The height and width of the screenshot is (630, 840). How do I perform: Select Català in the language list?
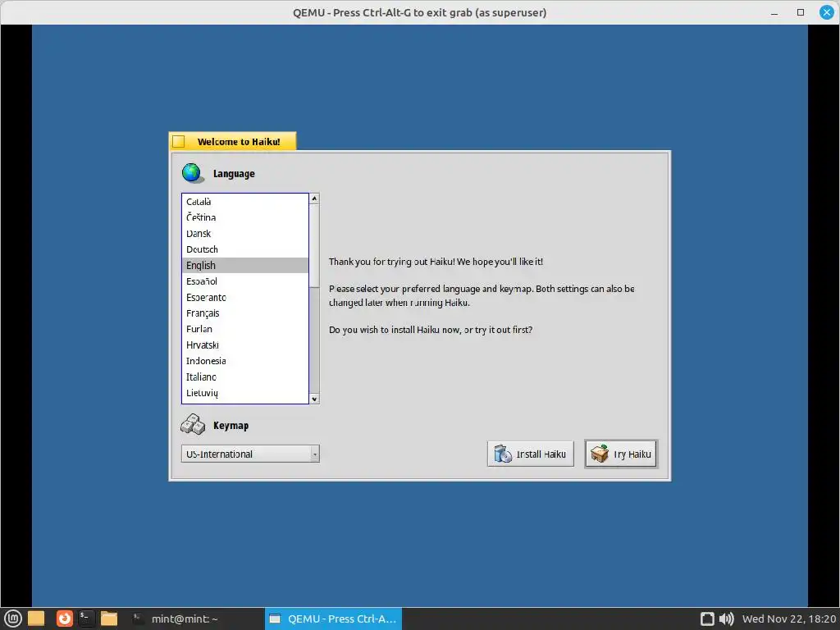(x=244, y=202)
